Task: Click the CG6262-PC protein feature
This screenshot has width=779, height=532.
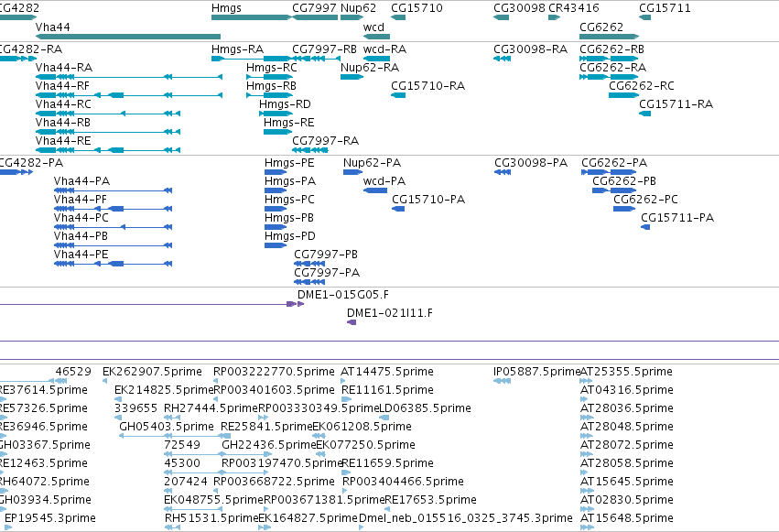Action: [x=624, y=209]
